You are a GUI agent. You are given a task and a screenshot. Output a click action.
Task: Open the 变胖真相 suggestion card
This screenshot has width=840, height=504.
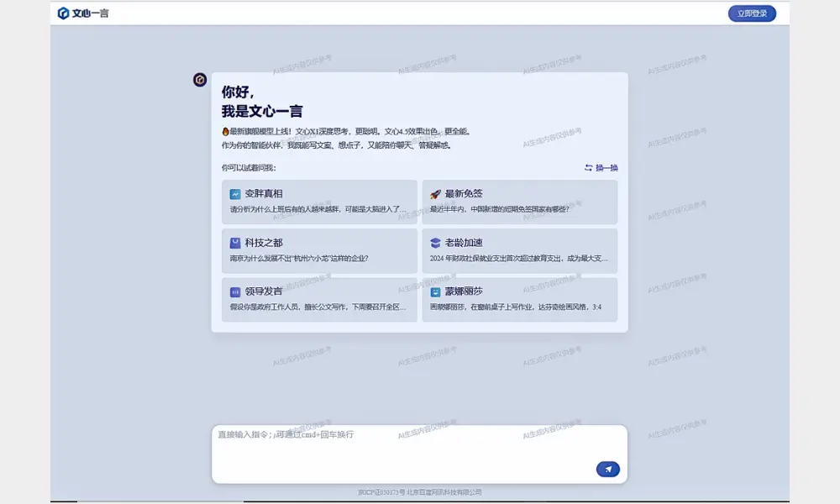(319, 202)
